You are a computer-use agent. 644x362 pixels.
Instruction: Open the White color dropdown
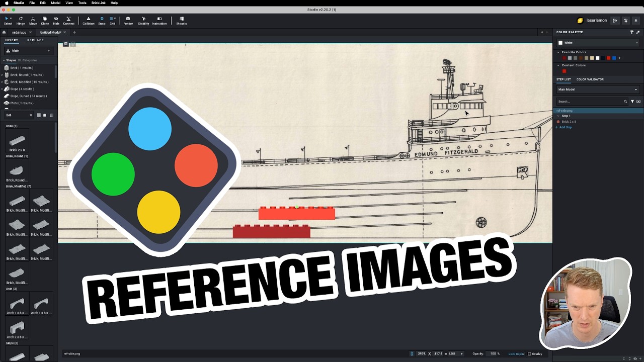[x=598, y=43]
